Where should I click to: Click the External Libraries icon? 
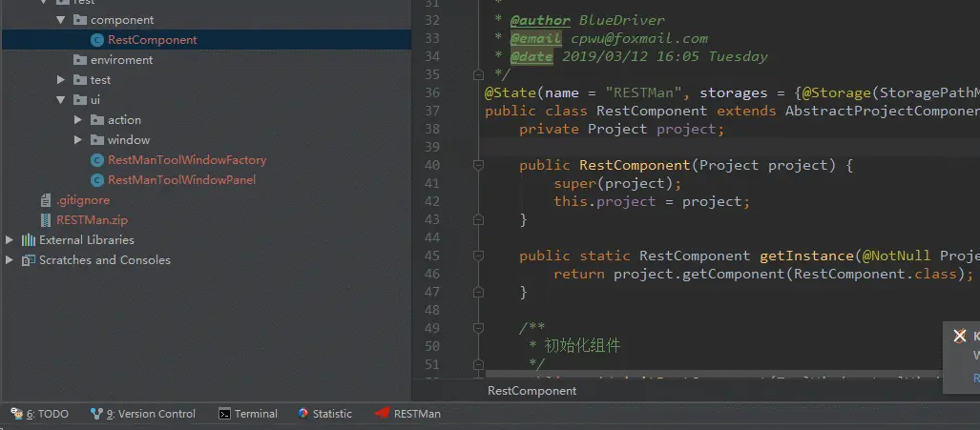[x=28, y=240]
